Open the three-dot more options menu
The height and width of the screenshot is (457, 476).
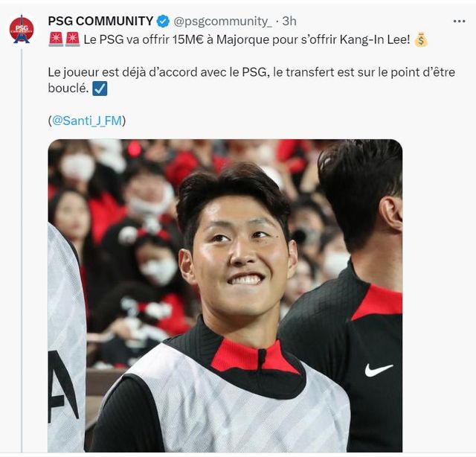(459, 21)
